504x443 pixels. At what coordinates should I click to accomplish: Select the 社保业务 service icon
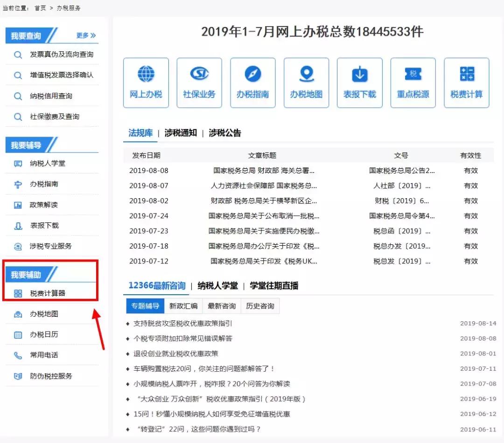(199, 82)
